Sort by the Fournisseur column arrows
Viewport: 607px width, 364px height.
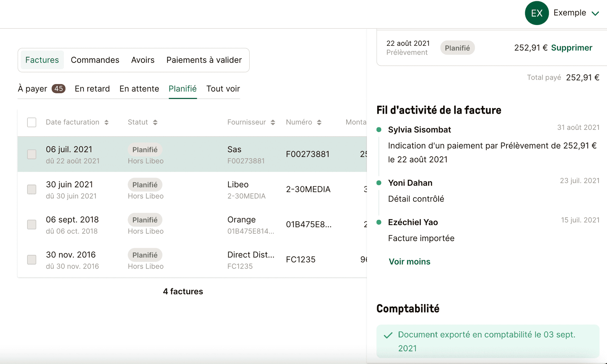tap(273, 123)
